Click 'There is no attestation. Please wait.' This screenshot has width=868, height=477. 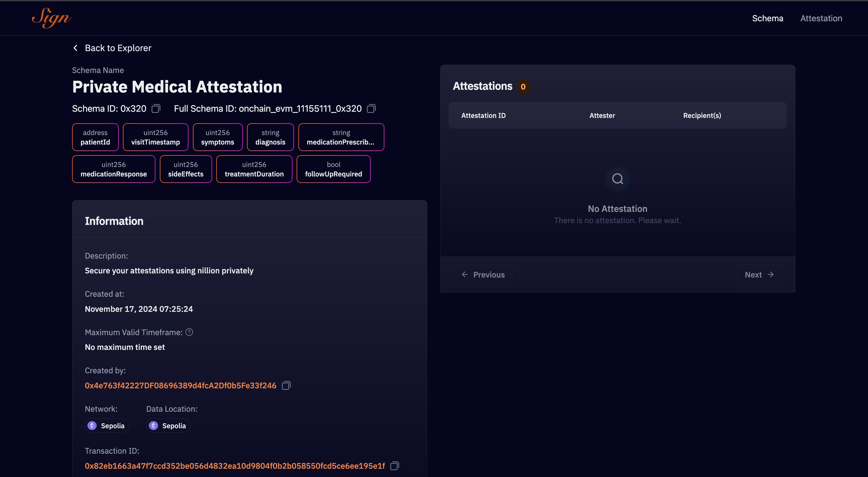pyautogui.click(x=617, y=220)
